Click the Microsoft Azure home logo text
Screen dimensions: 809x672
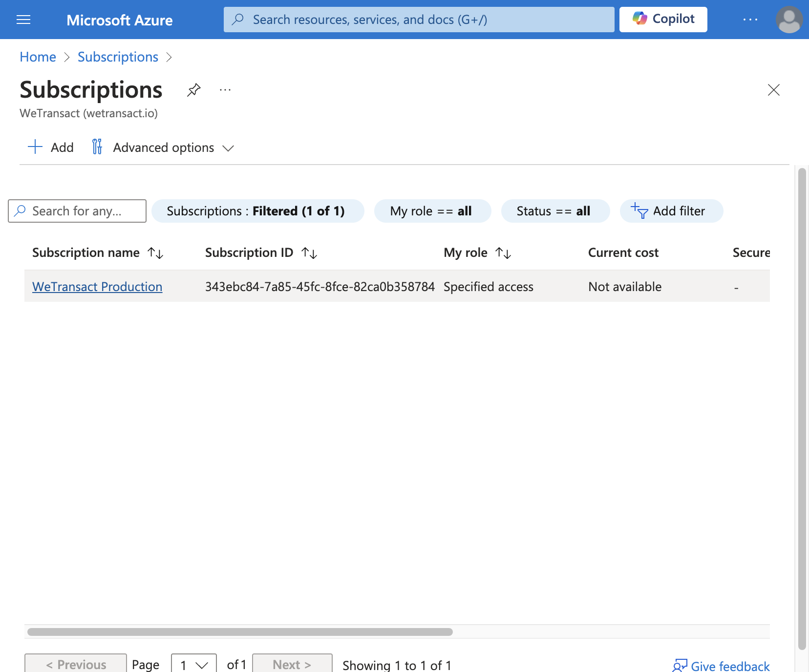tap(119, 20)
